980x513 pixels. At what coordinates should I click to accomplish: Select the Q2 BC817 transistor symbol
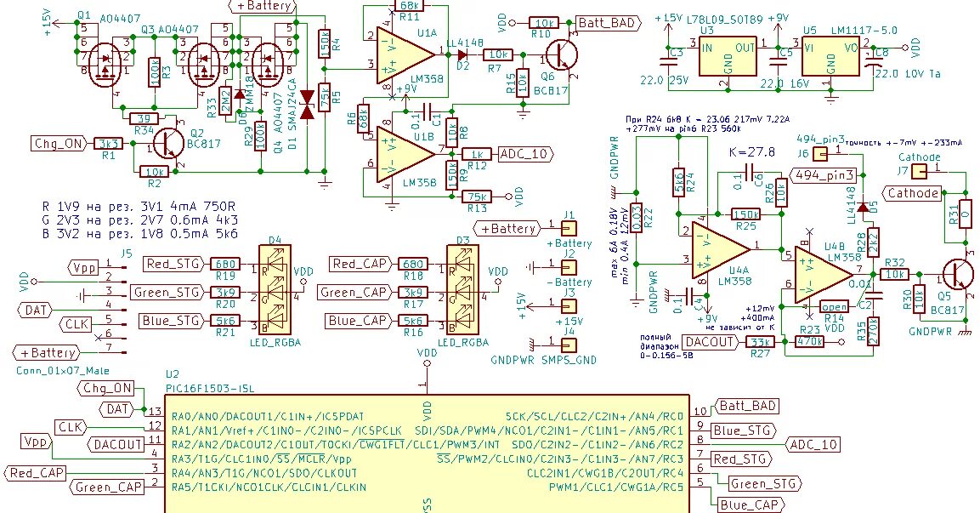click(167, 144)
